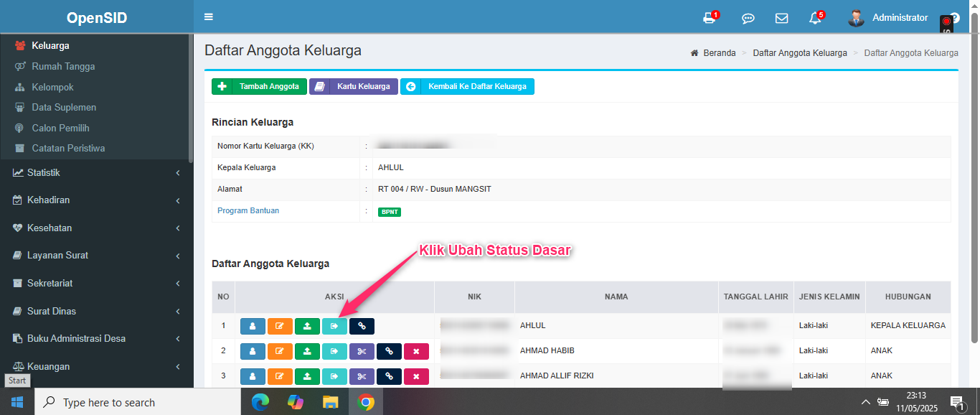
Task: Click red X button for AHMAD HABIB
Action: point(416,351)
